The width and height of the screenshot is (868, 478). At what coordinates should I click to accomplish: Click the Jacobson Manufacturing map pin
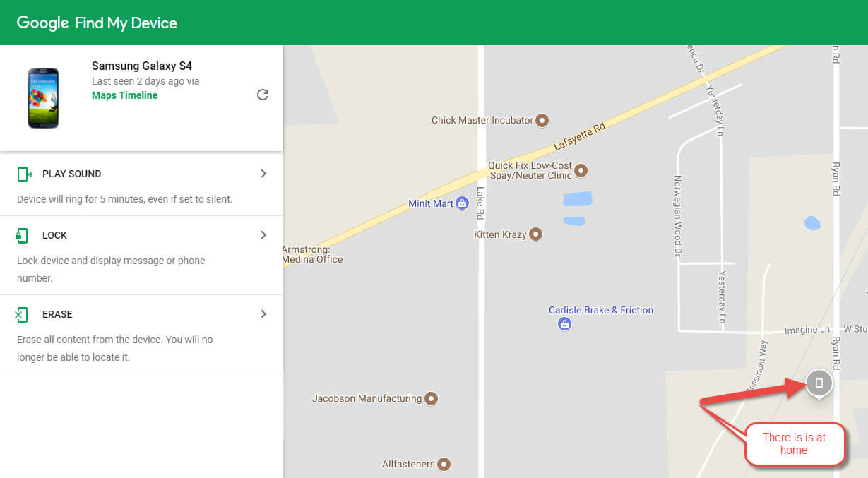point(431,399)
